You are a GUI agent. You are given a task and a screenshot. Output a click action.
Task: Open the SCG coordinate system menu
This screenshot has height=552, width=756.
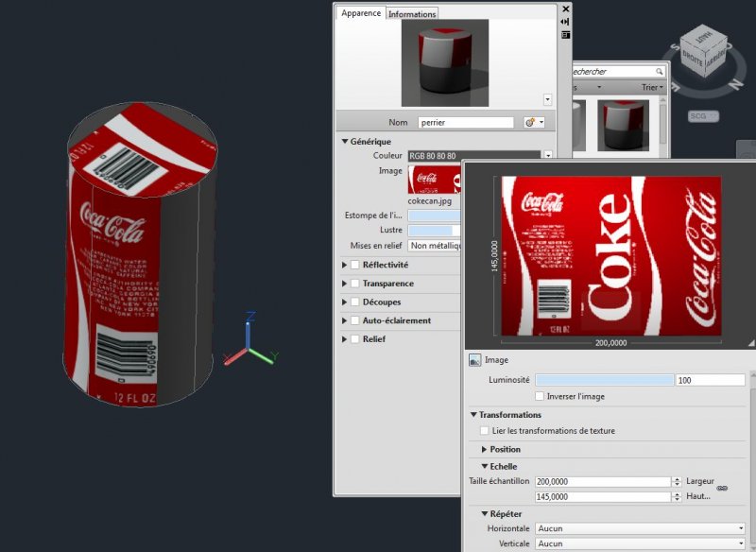[703, 116]
